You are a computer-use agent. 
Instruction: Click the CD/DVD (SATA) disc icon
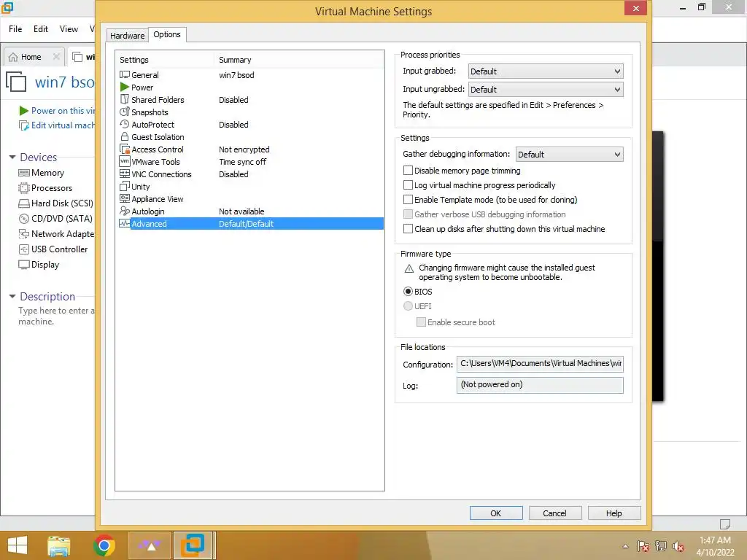pos(24,219)
